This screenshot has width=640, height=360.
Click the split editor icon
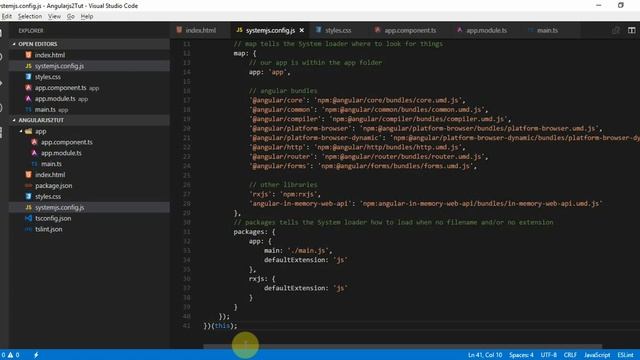coord(631,31)
